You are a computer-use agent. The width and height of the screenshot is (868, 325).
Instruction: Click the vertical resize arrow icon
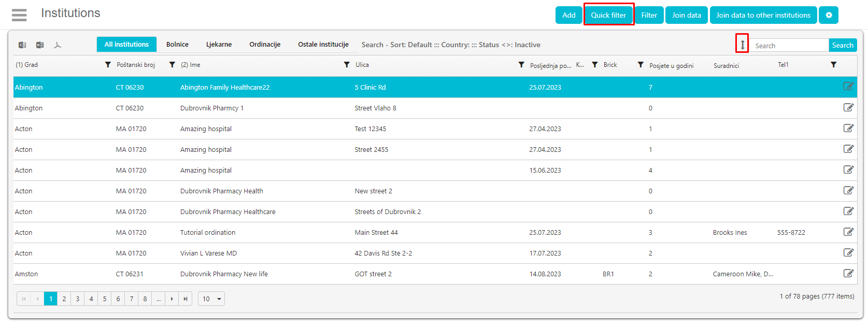coord(742,45)
